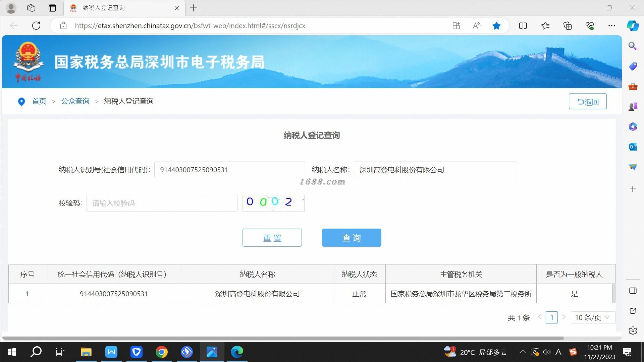The height and width of the screenshot is (362, 644).
Task: Open the browser profile avatar
Action: tap(11, 8)
